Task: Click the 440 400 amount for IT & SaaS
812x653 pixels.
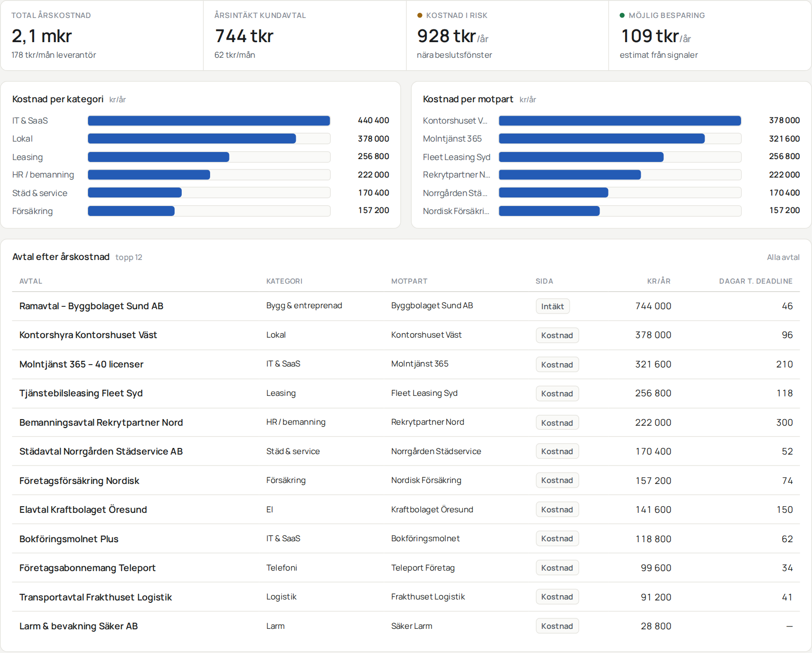Action: (x=373, y=120)
